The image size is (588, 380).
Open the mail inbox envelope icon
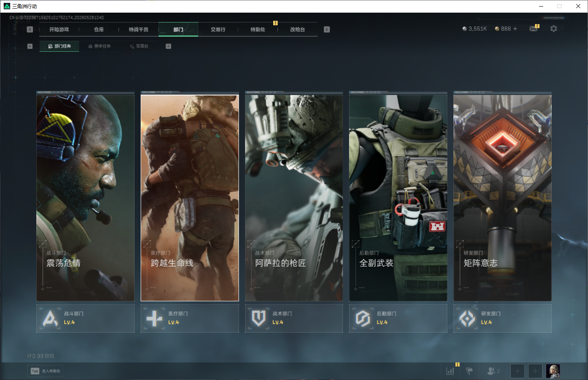click(x=533, y=29)
